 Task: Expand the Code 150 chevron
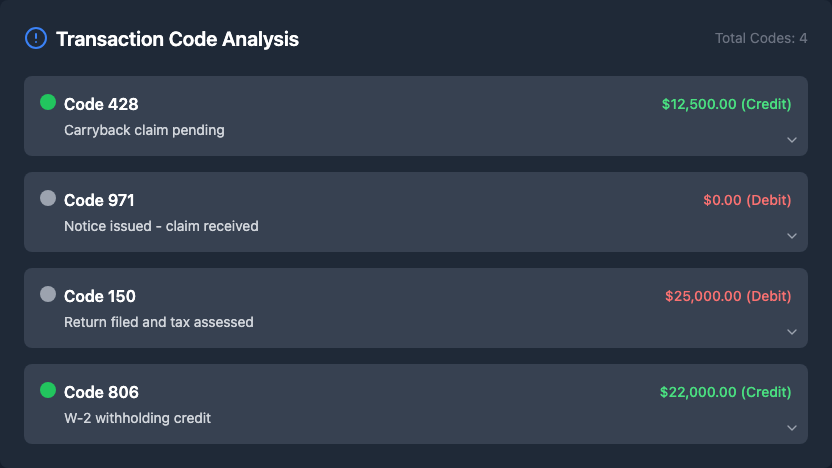coord(791,332)
